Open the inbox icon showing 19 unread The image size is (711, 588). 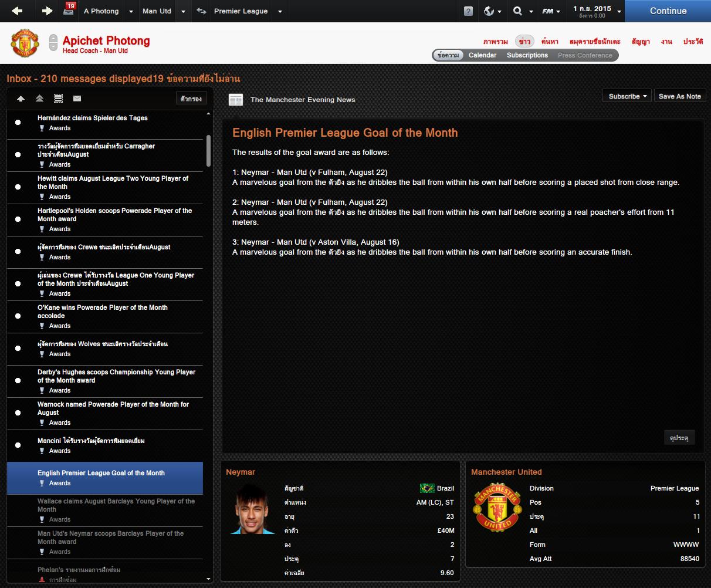(x=69, y=9)
